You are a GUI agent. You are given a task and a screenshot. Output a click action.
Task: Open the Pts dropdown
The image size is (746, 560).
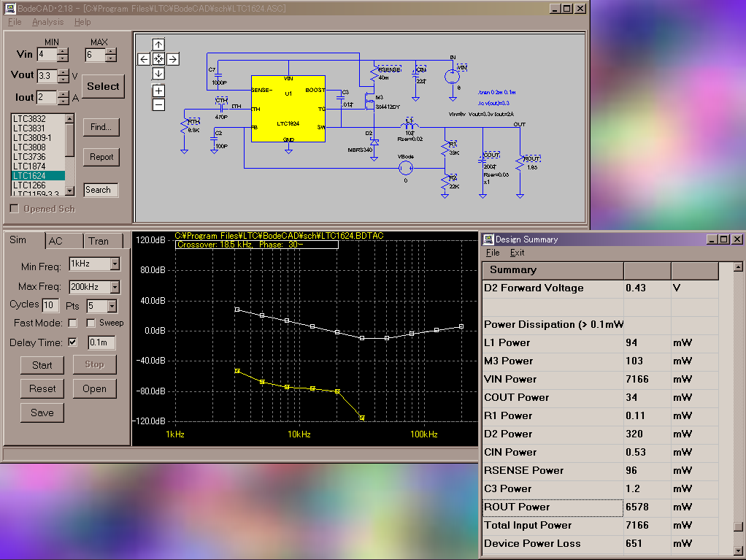click(112, 306)
